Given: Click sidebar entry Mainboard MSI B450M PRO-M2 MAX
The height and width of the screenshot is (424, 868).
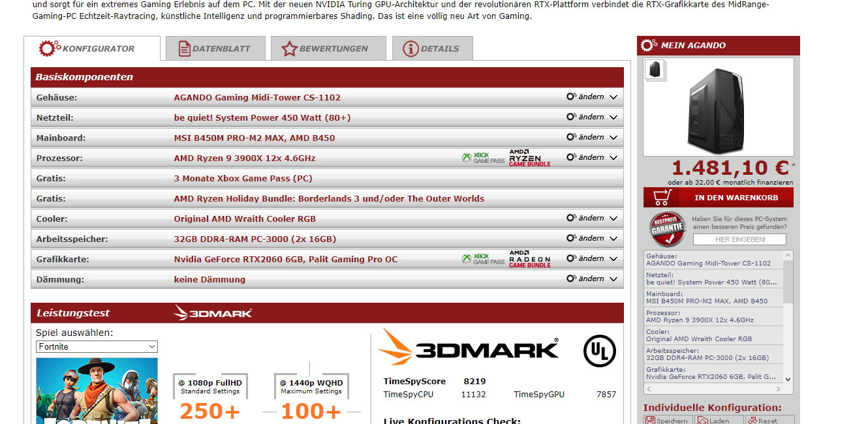Looking at the screenshot, I should pyautogui.click(x=713, y=297).
